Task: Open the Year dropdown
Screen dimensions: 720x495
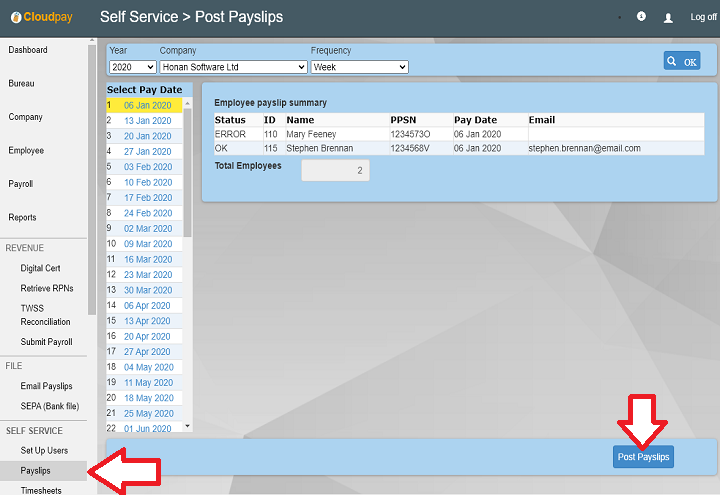Action: tap(130, 67)
